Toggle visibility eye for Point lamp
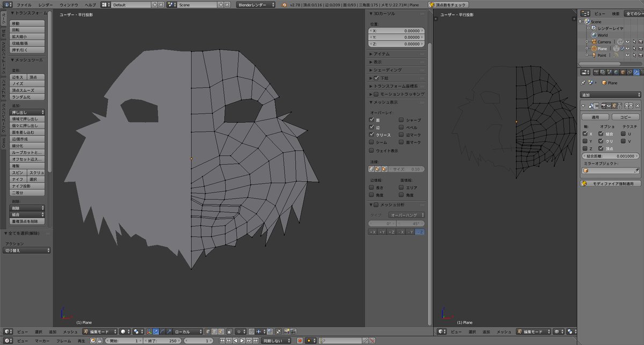This screenshot has width=644, height=345. coord(626,55)
